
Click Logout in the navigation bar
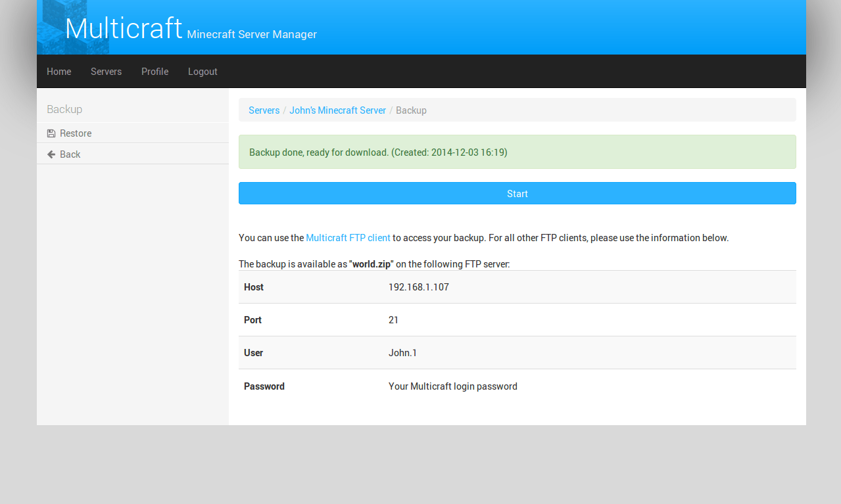click(203, 72)
